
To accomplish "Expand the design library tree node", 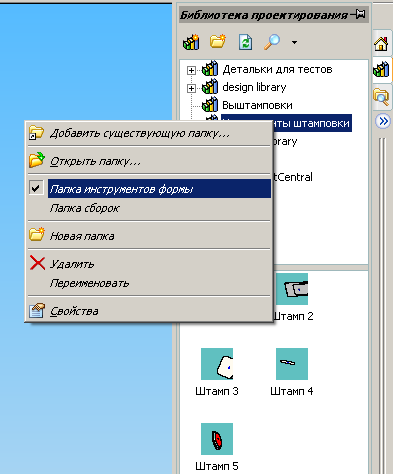I will tap(191, 88).
